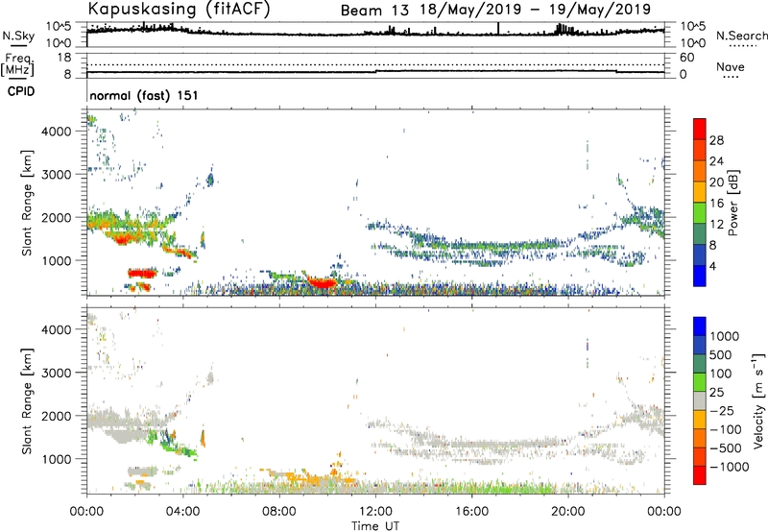The height and width of the screenshot is (532, 768).
Task: Click the "-1000" Velocity colorbar label
Action: pos(730,467)
